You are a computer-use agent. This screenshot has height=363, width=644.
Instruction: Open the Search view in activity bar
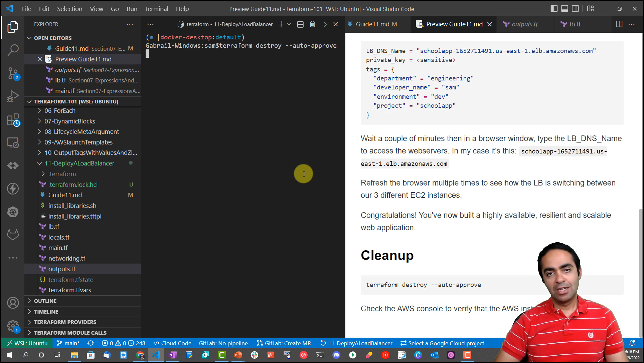coord(13,50)
